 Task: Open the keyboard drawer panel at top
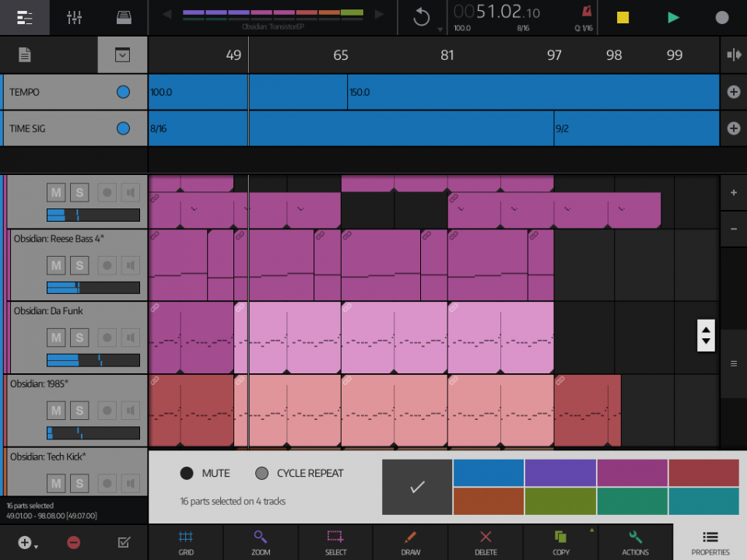(122, 54)
